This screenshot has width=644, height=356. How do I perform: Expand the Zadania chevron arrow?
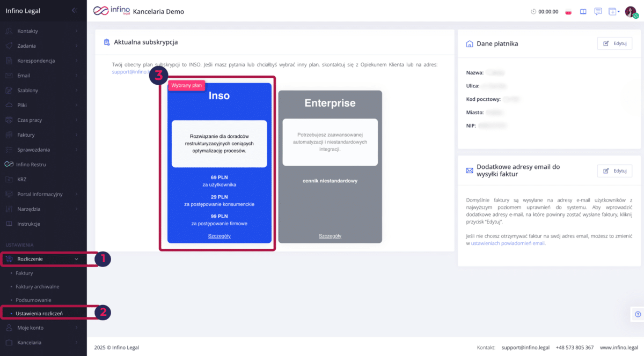tap(77, 46)
